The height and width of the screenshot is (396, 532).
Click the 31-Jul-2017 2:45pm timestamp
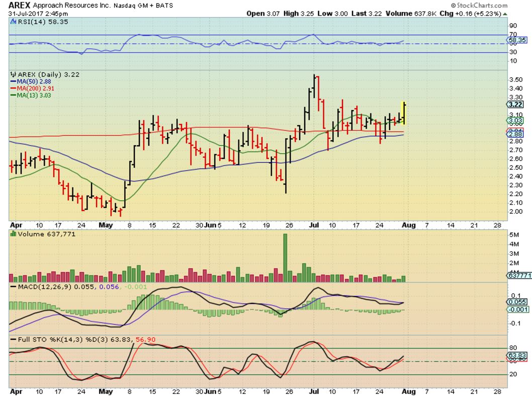pos(38,14)
